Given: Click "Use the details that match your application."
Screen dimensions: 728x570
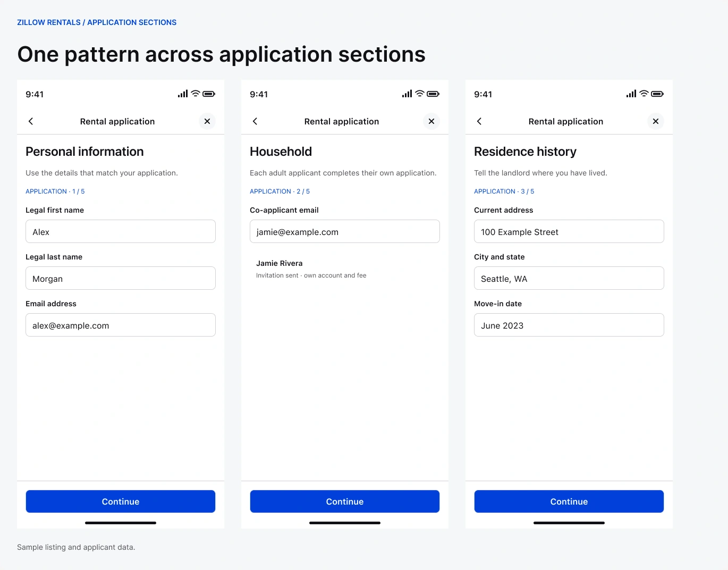Looking at the screenshot, I should [101, 173].
